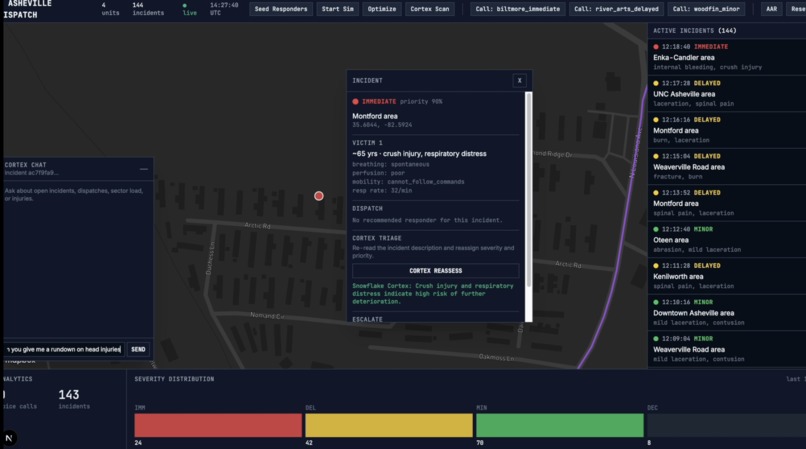Viewport: 806px width, 449px height.
Task: Open the Enka-Candler area immediate incident
Action: click(726, 57)
